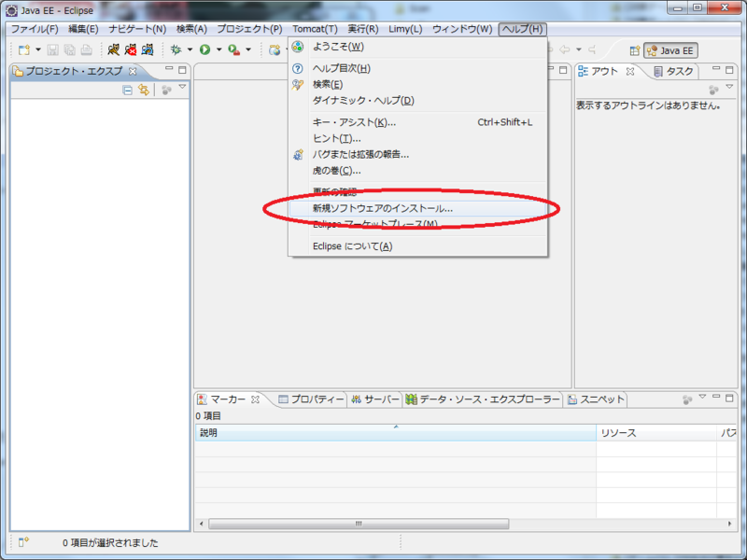Open the back history dropdown arrow
The width and height of the screenshot is (747, 560).
click(579, 49)
